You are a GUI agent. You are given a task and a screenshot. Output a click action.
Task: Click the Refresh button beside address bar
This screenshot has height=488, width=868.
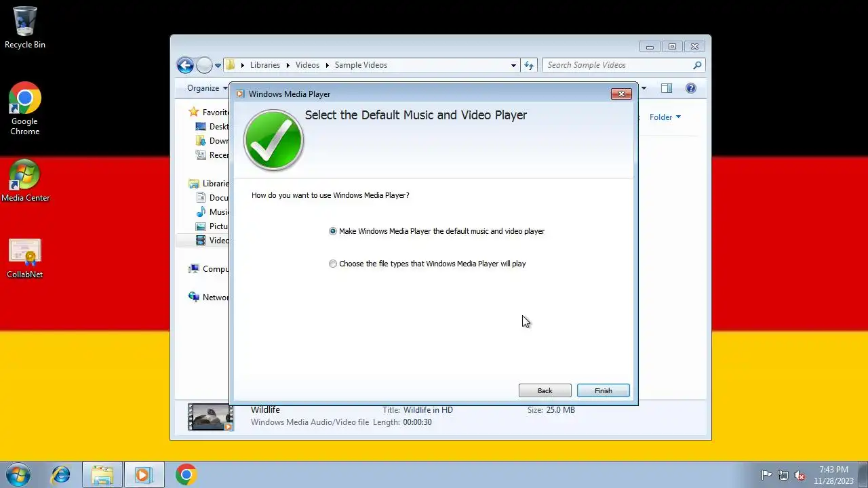click(x=530, y=65)
